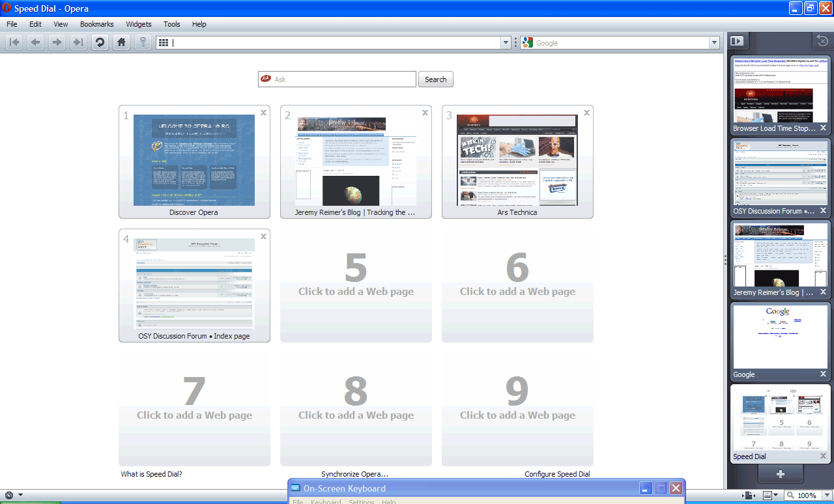Click the Wand password key icon
The width and height of the screenshot is (834, 504).
coord(143,42)
